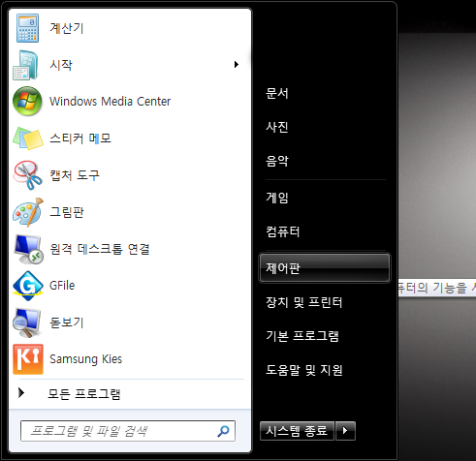
Task: Click the Windows Media Center label
Action: tap(110, 102)
